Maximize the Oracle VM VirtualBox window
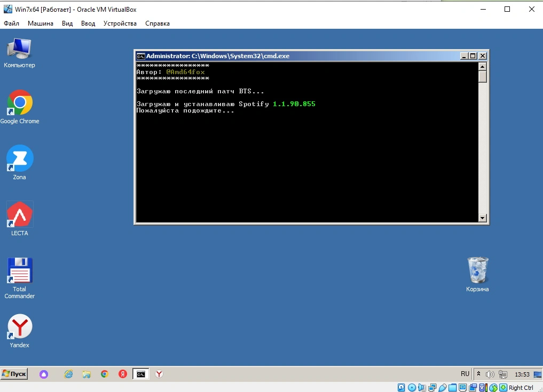Screen dimensions: 543x392 click(x=507, y=10)
